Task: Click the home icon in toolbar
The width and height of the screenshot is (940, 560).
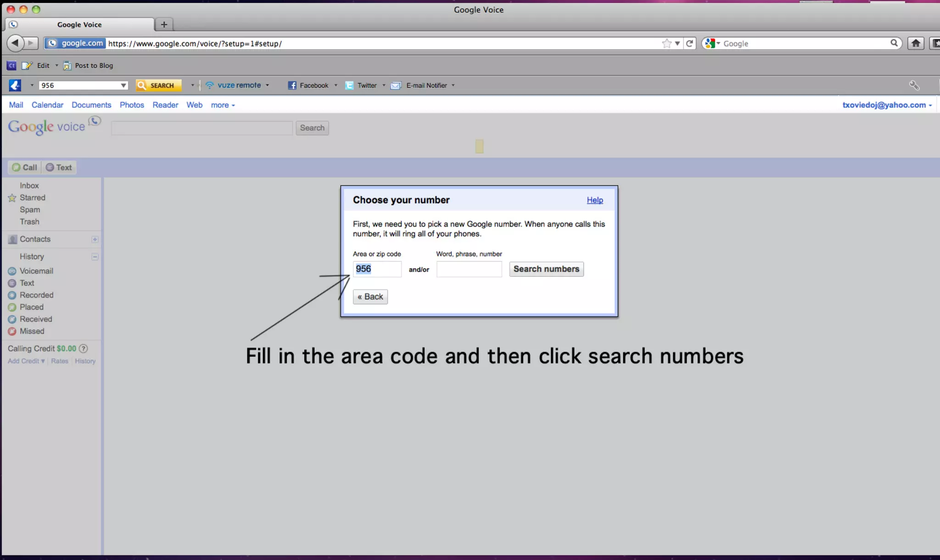Action: click(x=916, y=43)
